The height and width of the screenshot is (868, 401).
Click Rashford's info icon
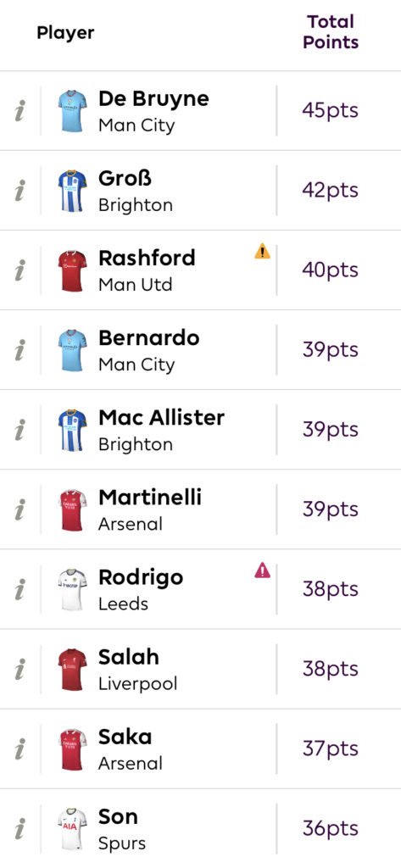click(20, 270)
